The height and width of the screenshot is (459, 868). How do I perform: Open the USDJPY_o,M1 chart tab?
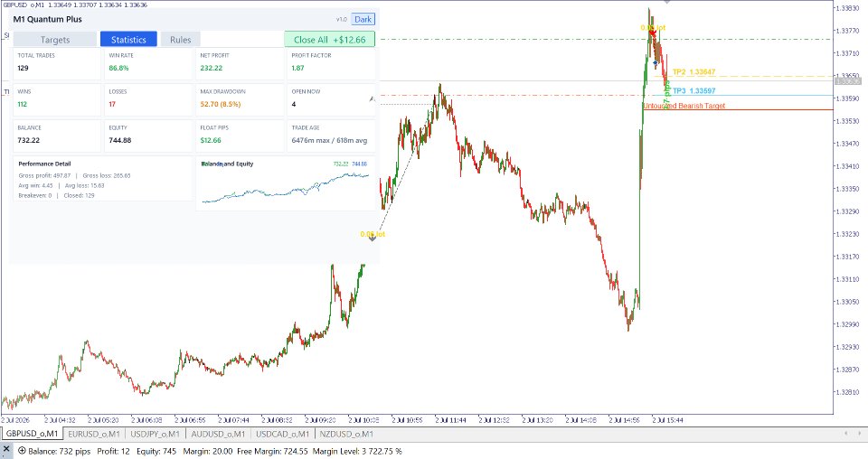pyautogui.click(x=155, y=434)
